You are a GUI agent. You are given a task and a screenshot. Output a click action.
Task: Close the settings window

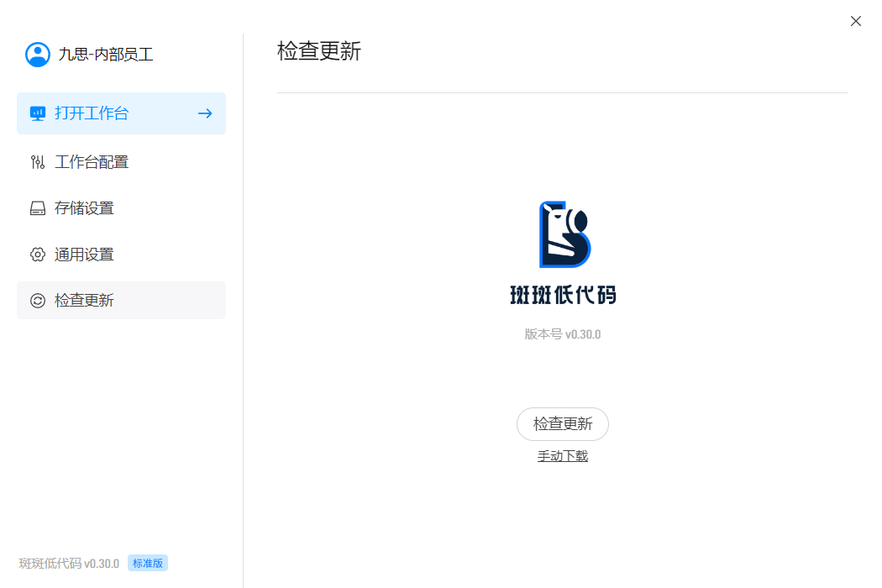pos(856,21)
